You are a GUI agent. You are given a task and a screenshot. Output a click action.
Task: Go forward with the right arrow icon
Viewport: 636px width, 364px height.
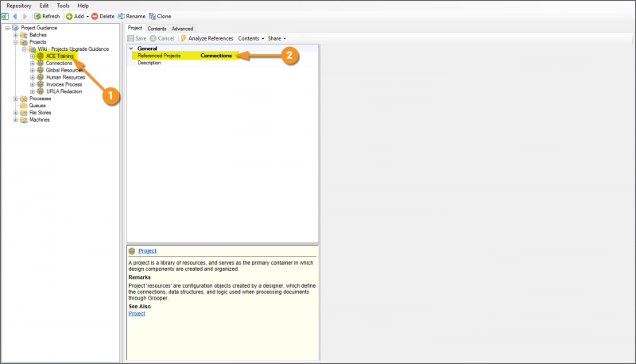click(25, 16)
